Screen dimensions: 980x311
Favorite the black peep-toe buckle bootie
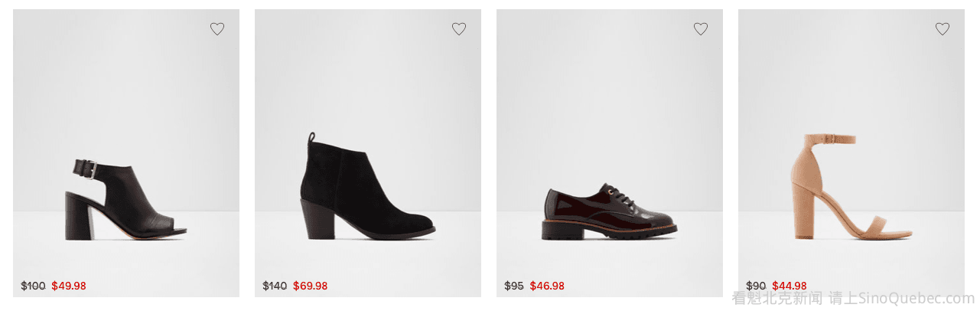point(217,29)
